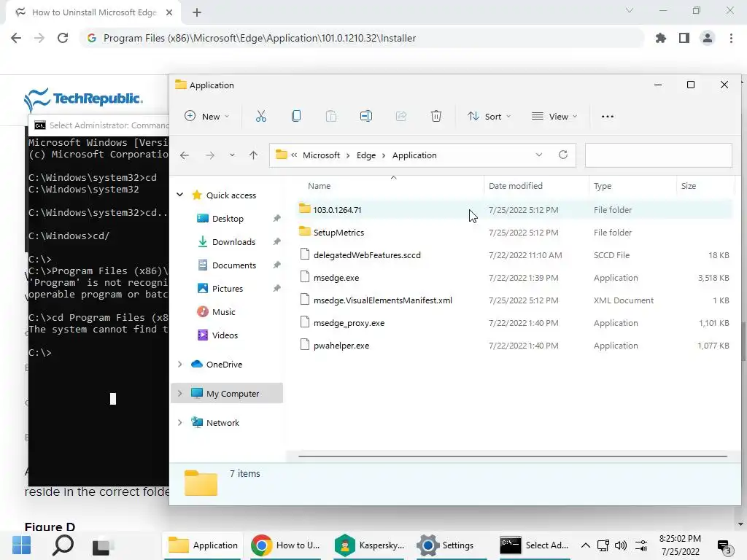This screenshot has width=747, height=560.
Task: Select Music in navigation pane
Action: coord(223,312)
